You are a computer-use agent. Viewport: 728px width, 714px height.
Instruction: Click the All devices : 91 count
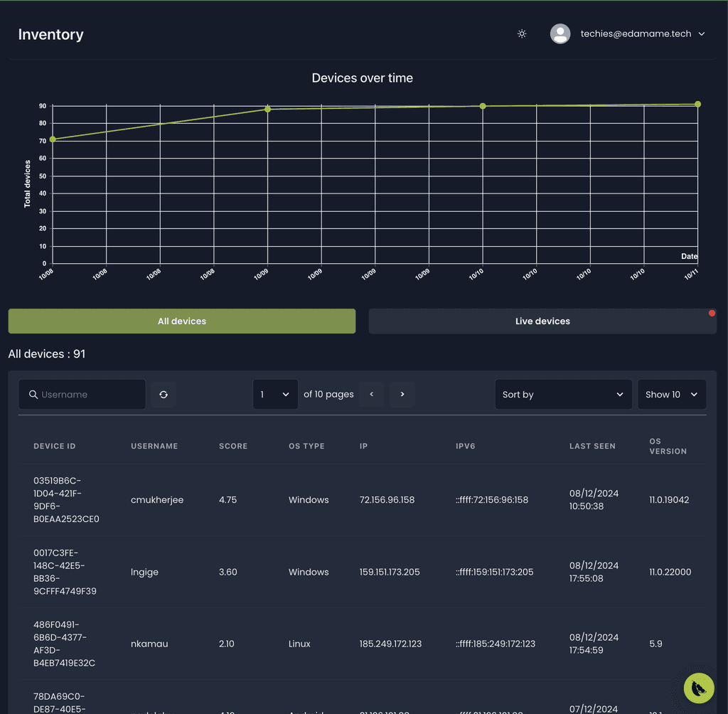point(47,354)
